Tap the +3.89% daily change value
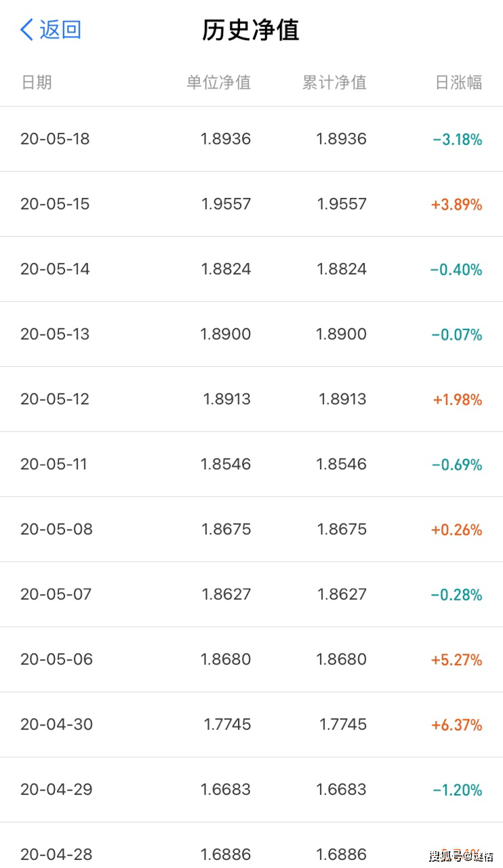 pyautogui.click(x=456, y=205)
